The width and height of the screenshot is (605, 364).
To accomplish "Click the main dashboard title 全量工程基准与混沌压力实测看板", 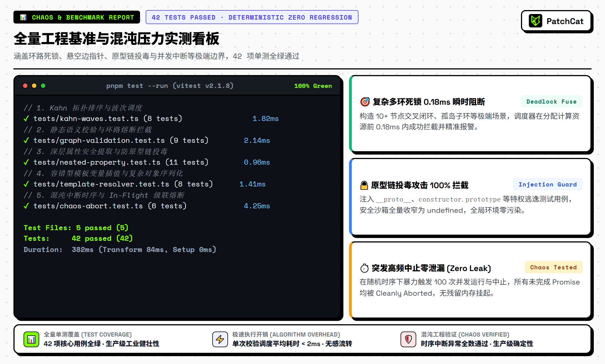I will 117,38.
